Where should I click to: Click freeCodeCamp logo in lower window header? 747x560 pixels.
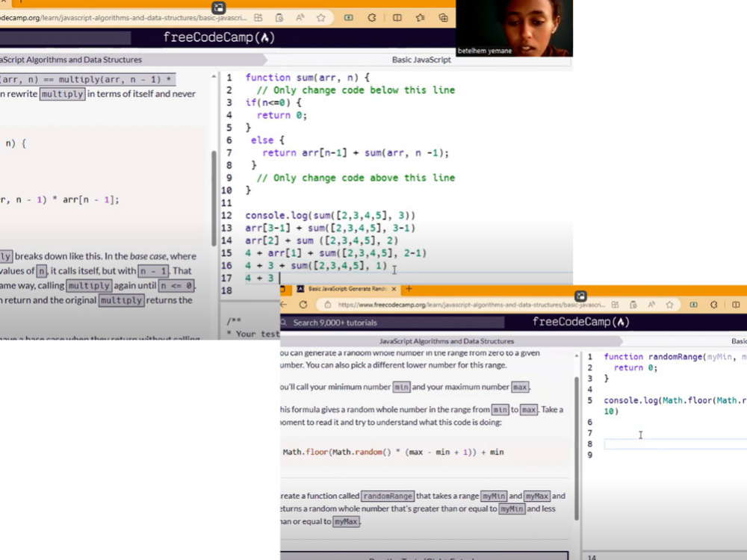(x=580, y=322)
